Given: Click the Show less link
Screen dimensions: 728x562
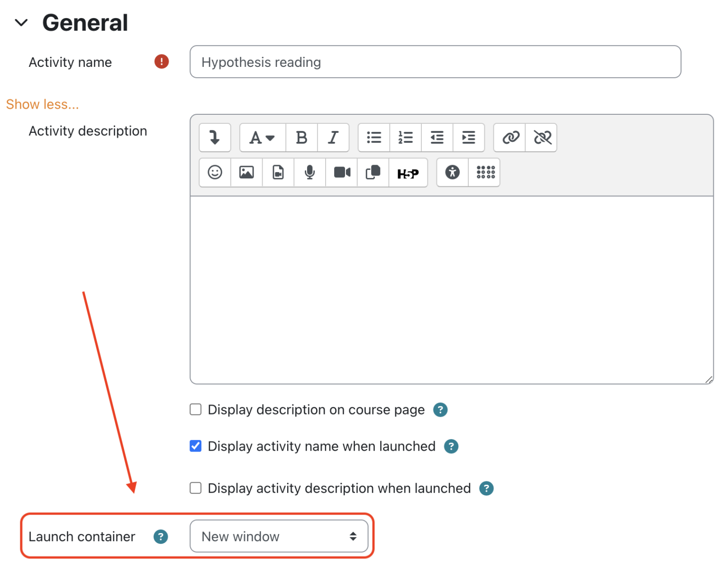Looking at the screenshot, I should tap(42, 104).
